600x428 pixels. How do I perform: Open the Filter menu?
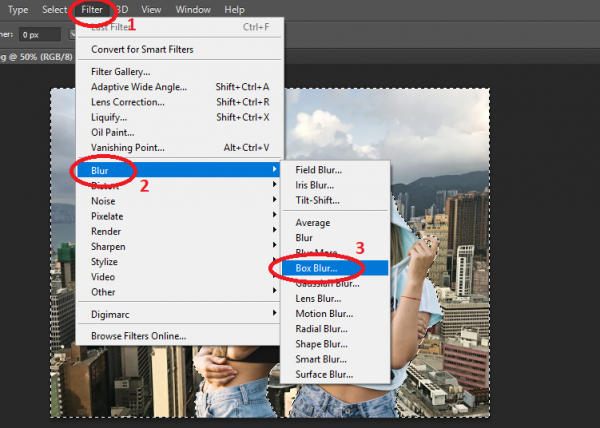click(92, 10)
